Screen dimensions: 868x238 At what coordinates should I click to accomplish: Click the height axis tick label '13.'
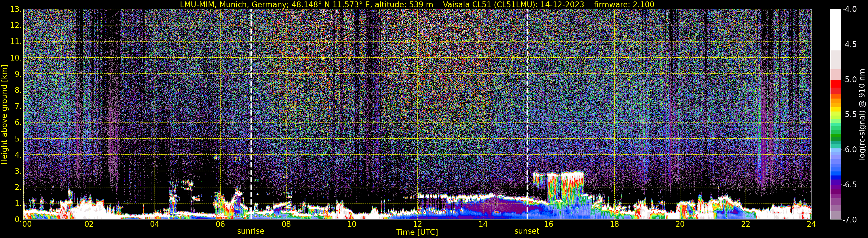click(x=16, y=9)
